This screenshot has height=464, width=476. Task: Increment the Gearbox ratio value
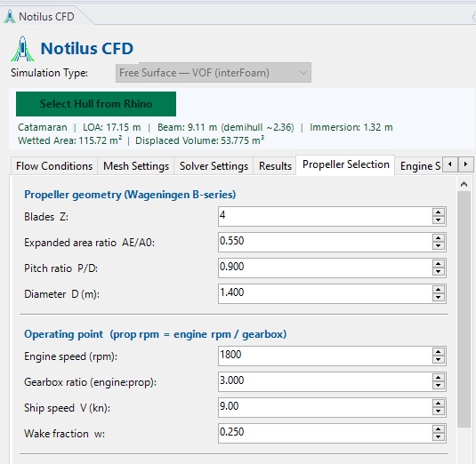point(439,378)
